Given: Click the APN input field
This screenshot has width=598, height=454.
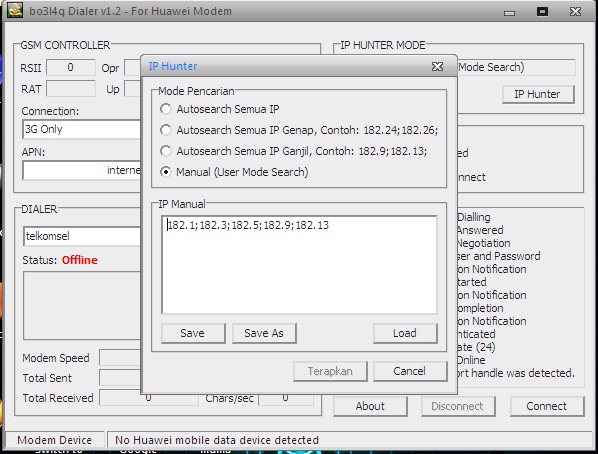Looking at the screenshot, I should click(x=82, y=170).
